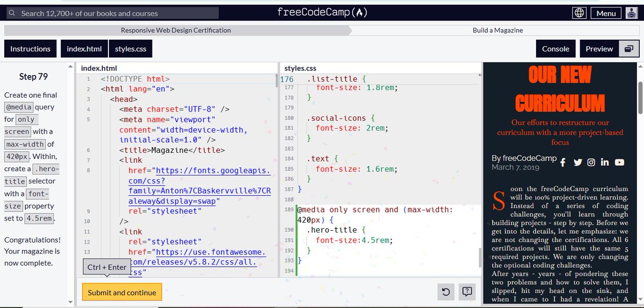Open Build a Magazine breadcrumb
644x308 pixels.
point(497,30)
